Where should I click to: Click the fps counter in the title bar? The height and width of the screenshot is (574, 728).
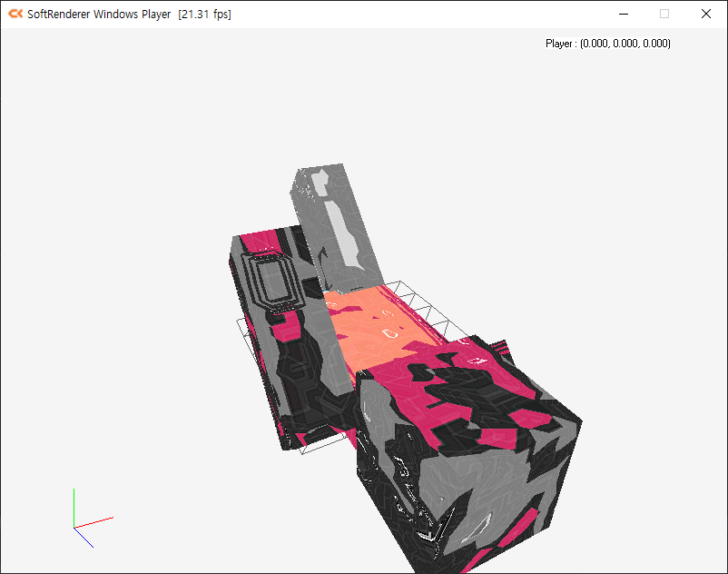pyautogui.click(x=204, y=15)
